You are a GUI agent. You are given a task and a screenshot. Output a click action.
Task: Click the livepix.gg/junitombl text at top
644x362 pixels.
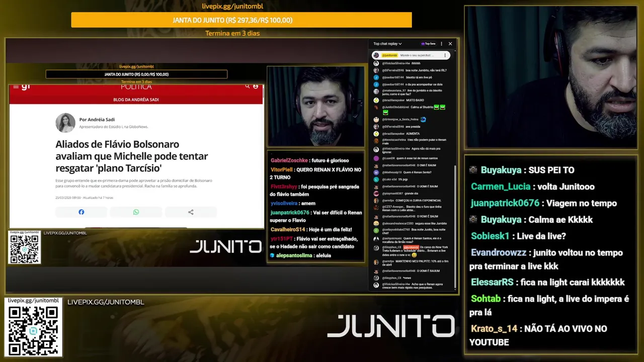232,7
